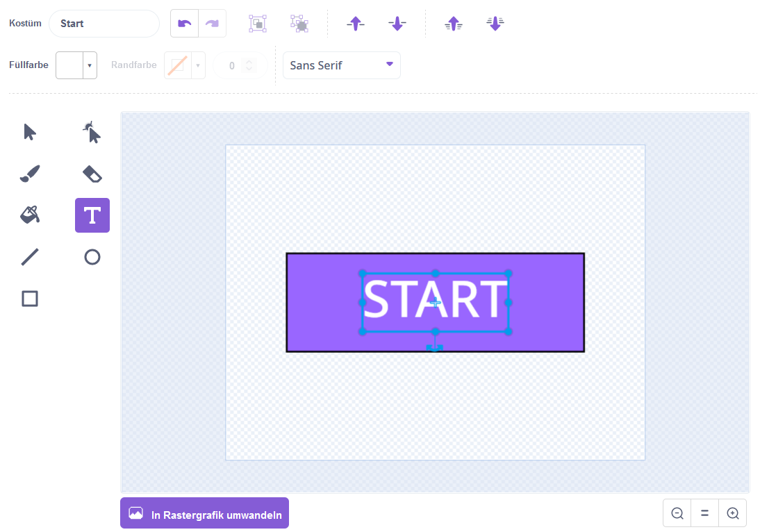Screen dimensions: 760x532
Task: Activate the Fill bucket tool
Action: tap(30, 215)
